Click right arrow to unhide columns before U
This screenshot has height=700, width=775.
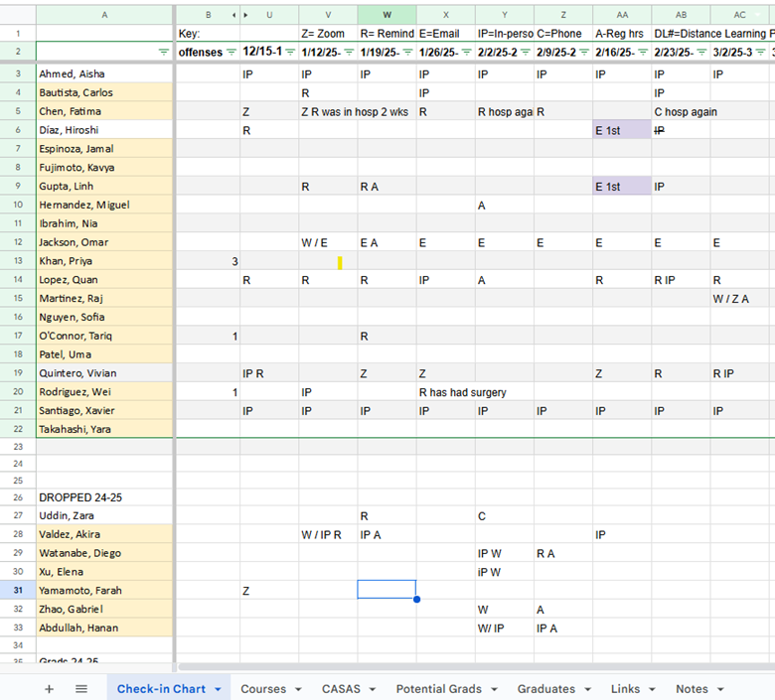coord(246,15)
